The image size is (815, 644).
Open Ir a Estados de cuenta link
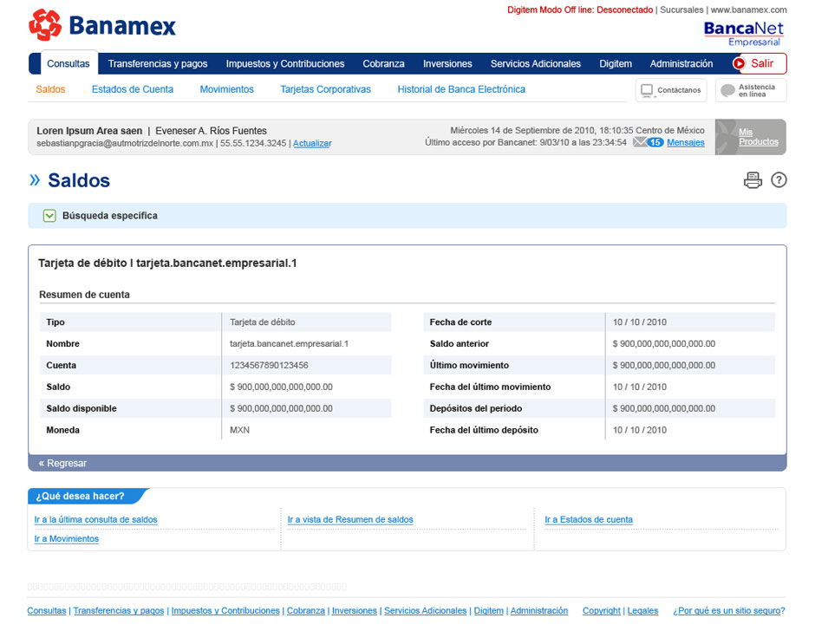coord(589,519)
